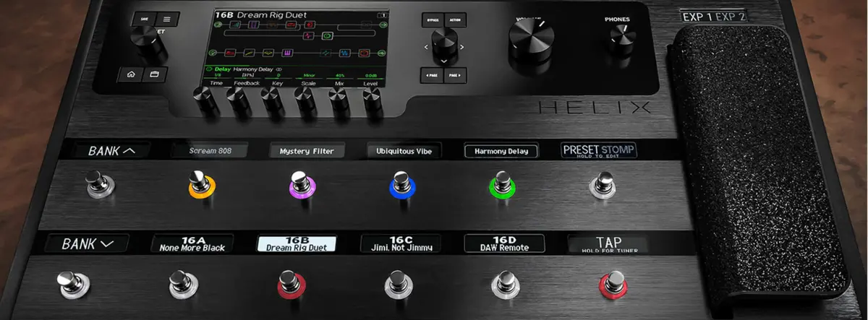Image resolution: width=868 pixels, height=320 pixels.
Task: Step on the 16C preset footswitch
Action: coord(398,284)
